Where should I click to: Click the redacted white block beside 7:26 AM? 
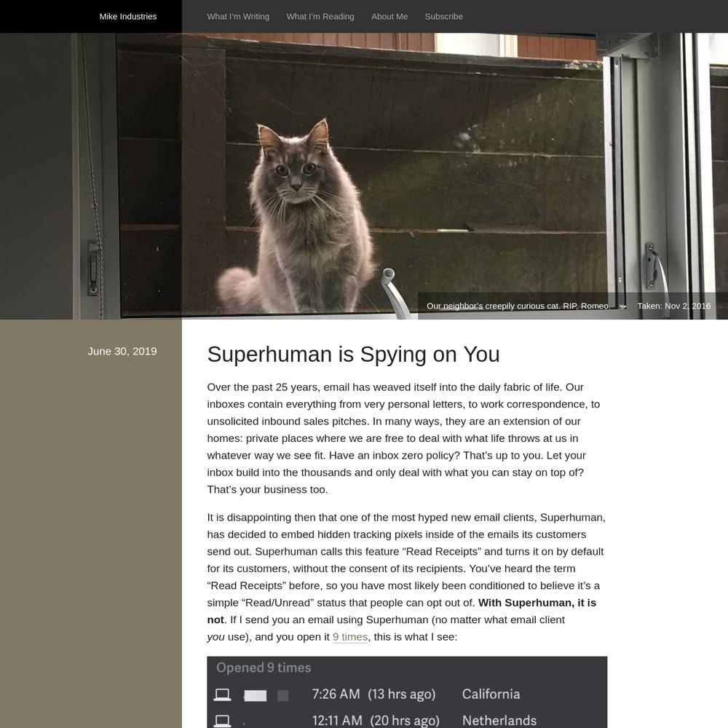[256, 695]
